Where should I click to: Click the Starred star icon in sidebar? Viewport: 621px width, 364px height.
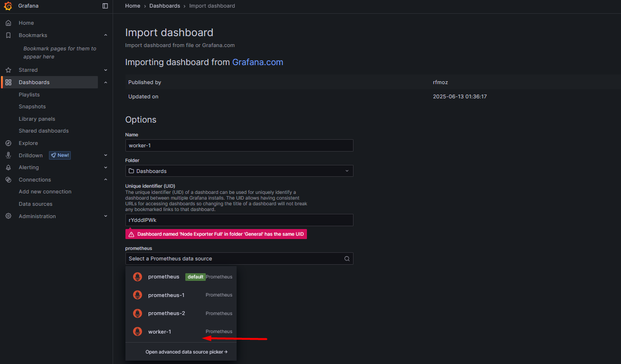point(8,70)
